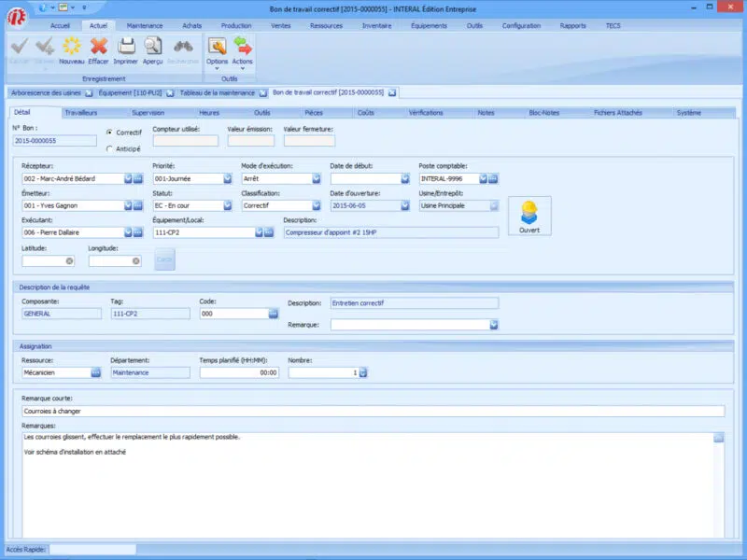Close the Bon de travail correctif document tab
The image size is (747, 560).
click(x=392, y=92)
